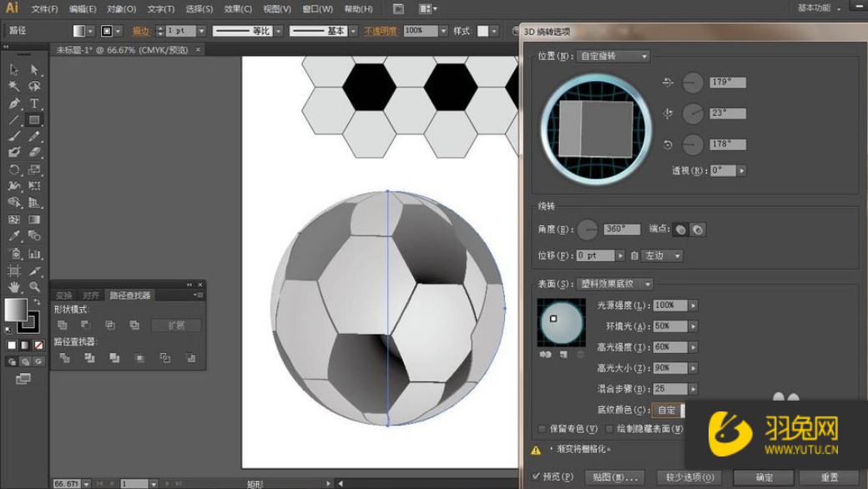
Task: Apply the Minus Front shape mode icon
Action: tap(87, 323)
